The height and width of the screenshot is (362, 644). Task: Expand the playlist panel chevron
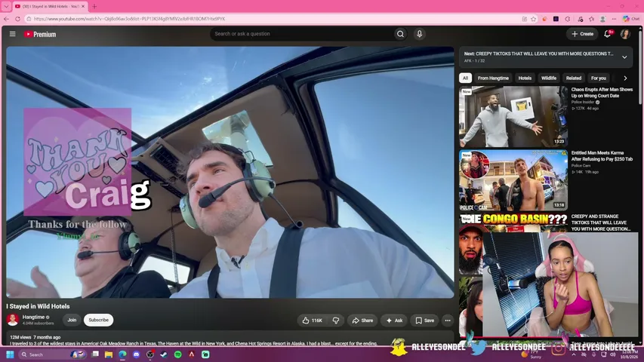click(624, 57)
